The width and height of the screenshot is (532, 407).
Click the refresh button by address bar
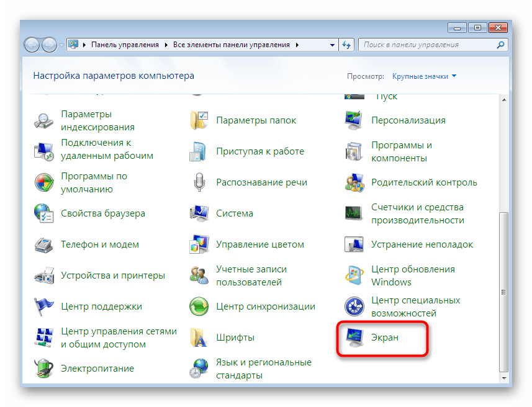pos(346,45)
